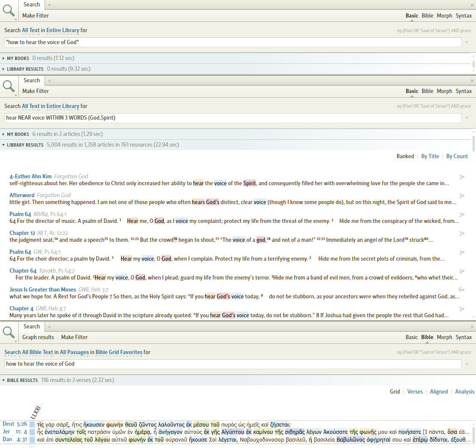Click the magnifier icon in middle search panel
This screenshot has height=448, width=476.
[x=9, y=86]
